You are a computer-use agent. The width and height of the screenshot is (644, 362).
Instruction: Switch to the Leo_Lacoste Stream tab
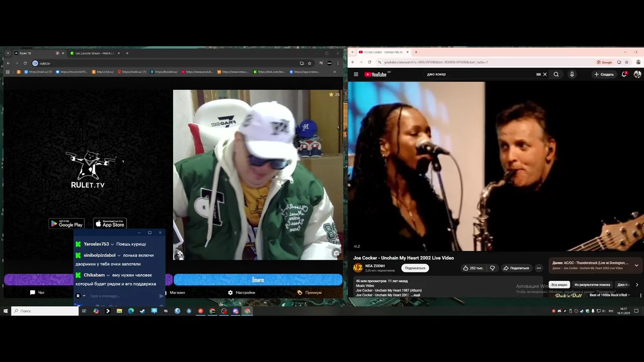96,53
